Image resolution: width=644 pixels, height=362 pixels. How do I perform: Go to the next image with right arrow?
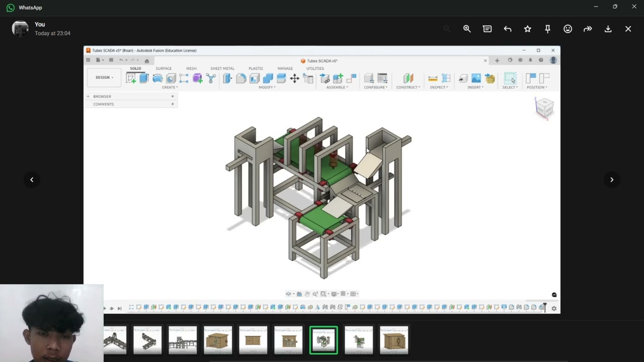[612, 179]
